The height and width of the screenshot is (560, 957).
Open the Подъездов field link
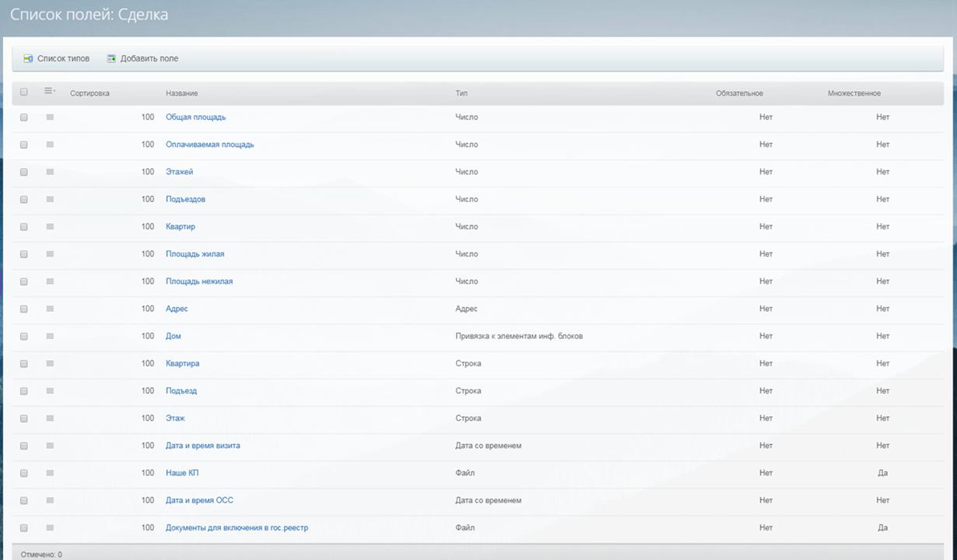186,199
